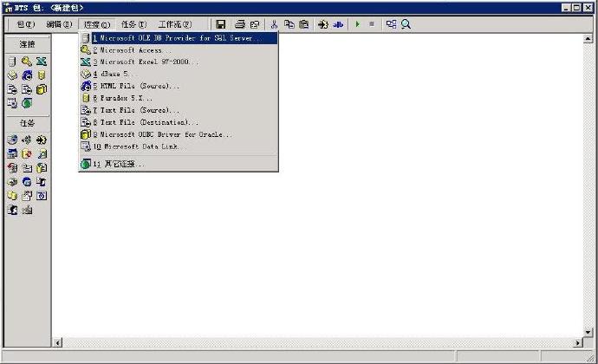The width and height of the screenshot is (598, 364).
Task: Click the horizontal scrollbar right arrow
Action: click(x=578, y=342)
